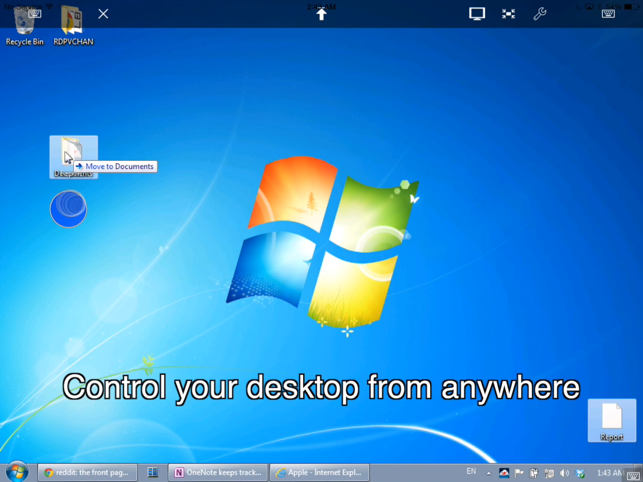Select the highlighted Documents folder

[x=73, y=157]
